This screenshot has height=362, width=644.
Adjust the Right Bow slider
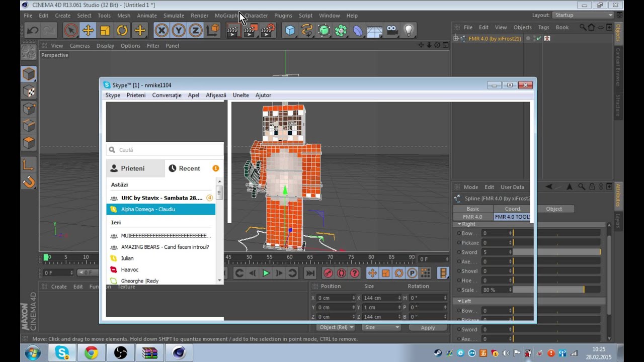(x=556, y=233)
